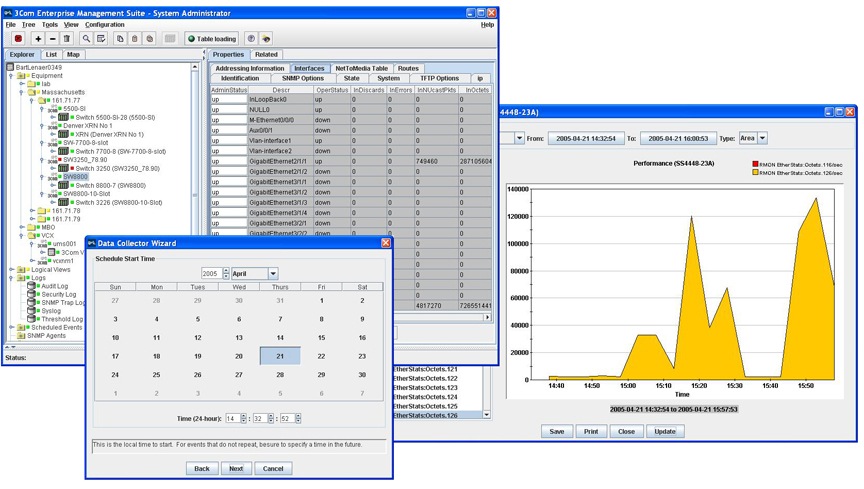864x489 pixels.
Task: Open the April month dropdown in wizard
Action: [273, 273]
